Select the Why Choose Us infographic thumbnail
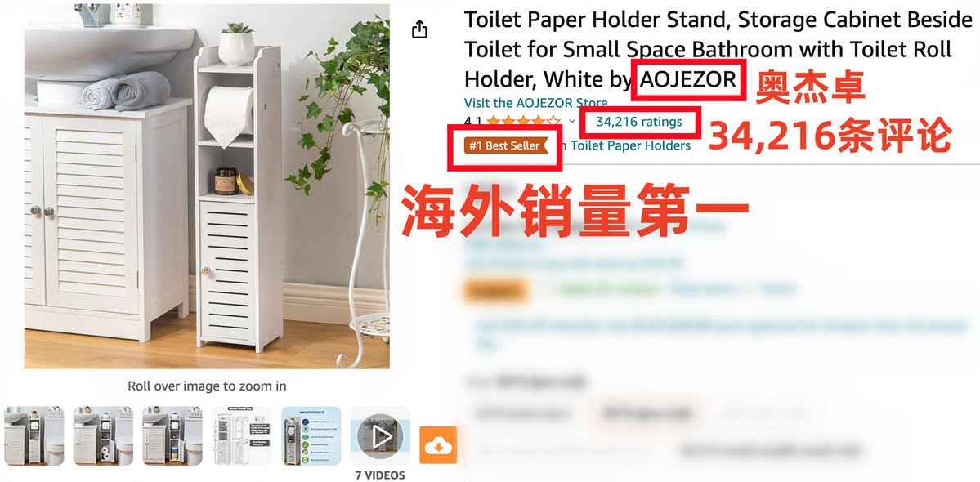 pyautogui.click(x=311, y=435)
